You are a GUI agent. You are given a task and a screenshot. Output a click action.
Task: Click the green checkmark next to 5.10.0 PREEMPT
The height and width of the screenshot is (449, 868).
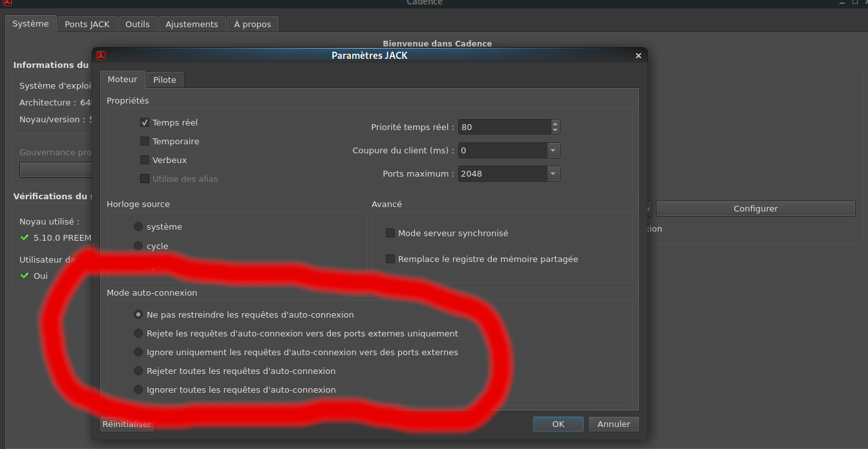[x=25, y=237]
